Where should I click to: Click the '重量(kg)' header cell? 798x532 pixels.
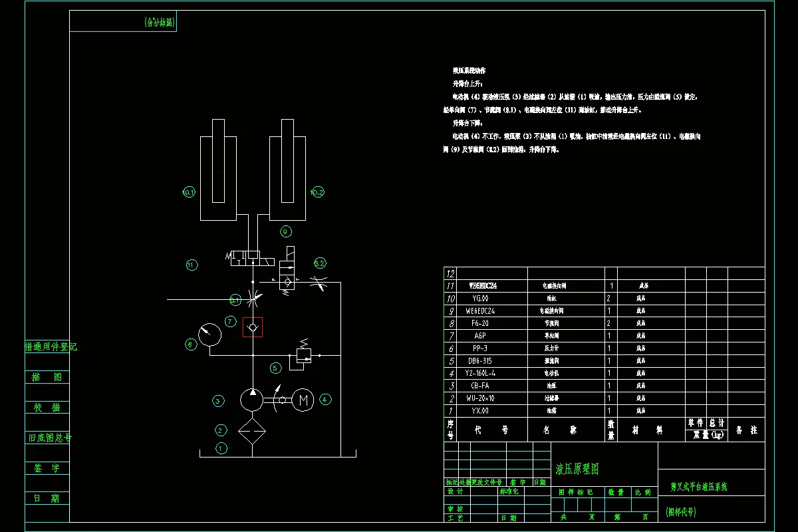point(708,435)
